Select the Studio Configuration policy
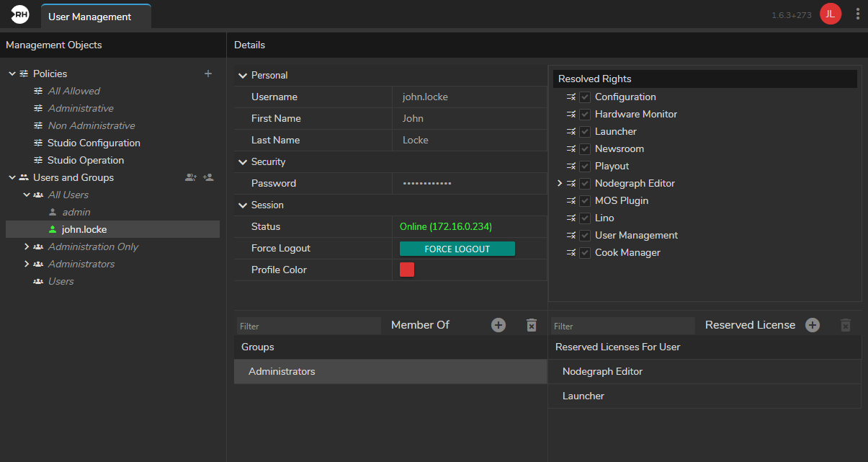 coord(94,143)
